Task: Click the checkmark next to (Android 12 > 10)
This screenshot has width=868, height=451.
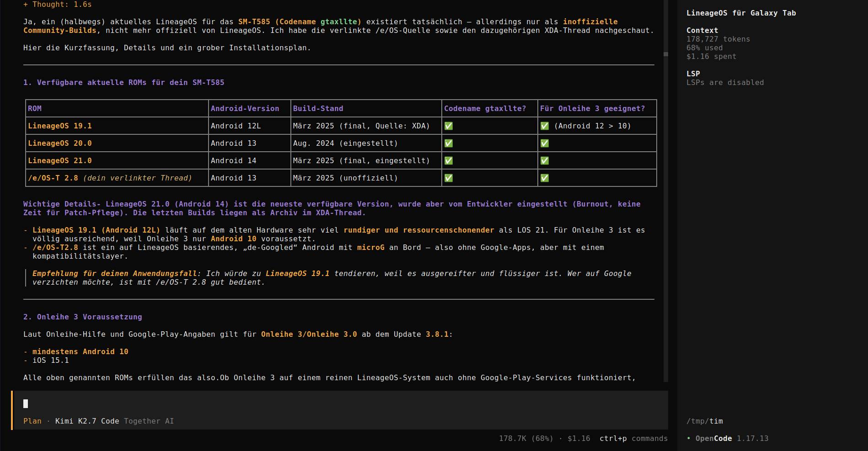Action: (545, 126)
